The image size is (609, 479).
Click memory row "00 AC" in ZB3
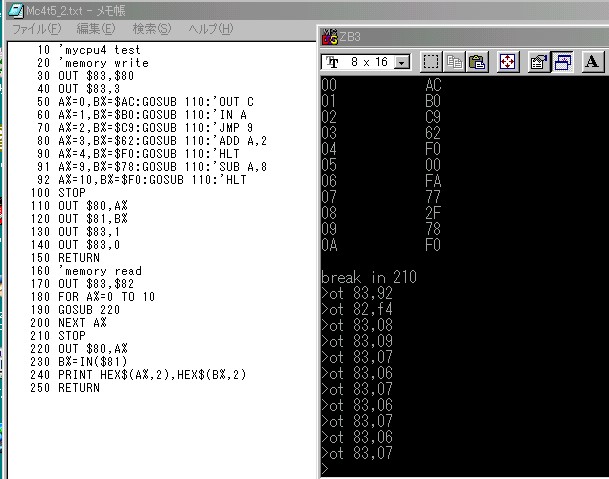pos(381,85)
